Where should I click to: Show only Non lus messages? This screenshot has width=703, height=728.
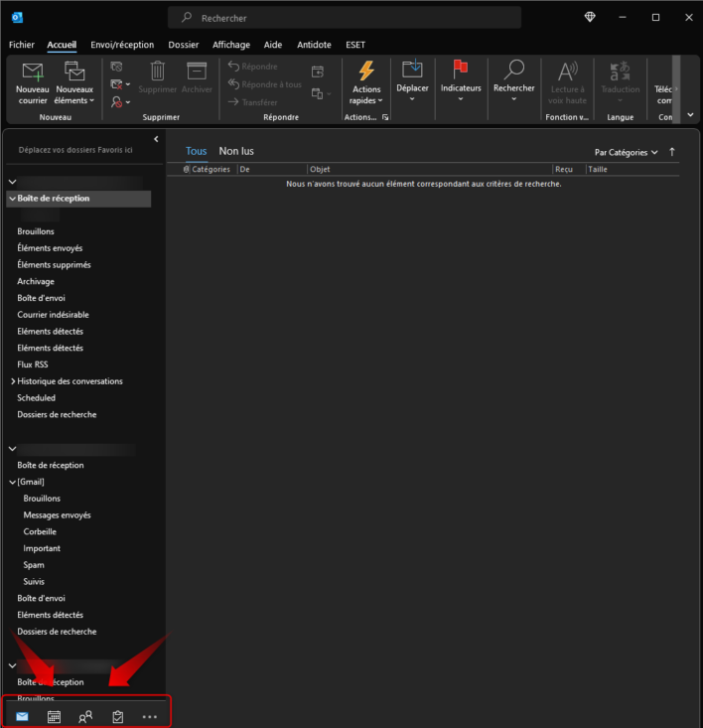point(236,151)
